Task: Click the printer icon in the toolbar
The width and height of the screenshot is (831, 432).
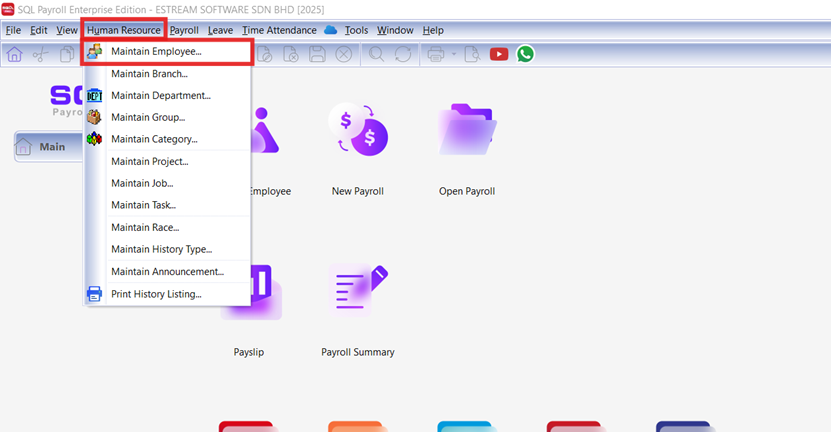Action: click(x=436, y=54)
